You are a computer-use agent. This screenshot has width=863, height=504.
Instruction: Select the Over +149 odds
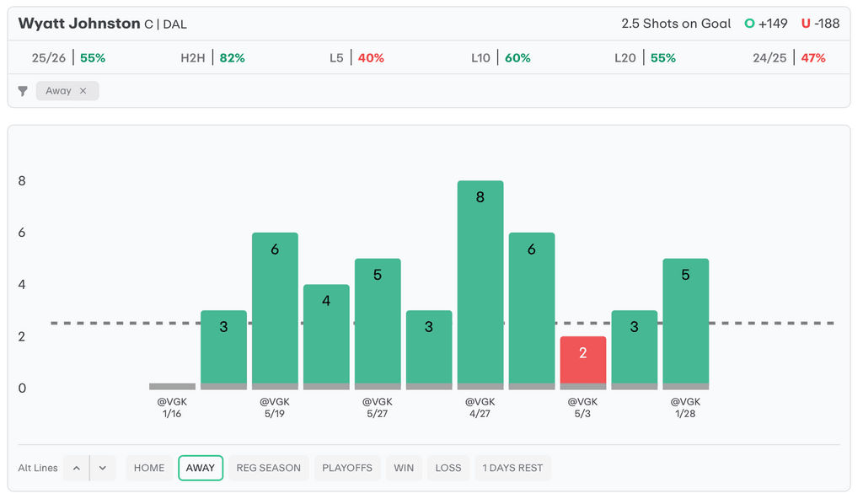pos(765,24)
